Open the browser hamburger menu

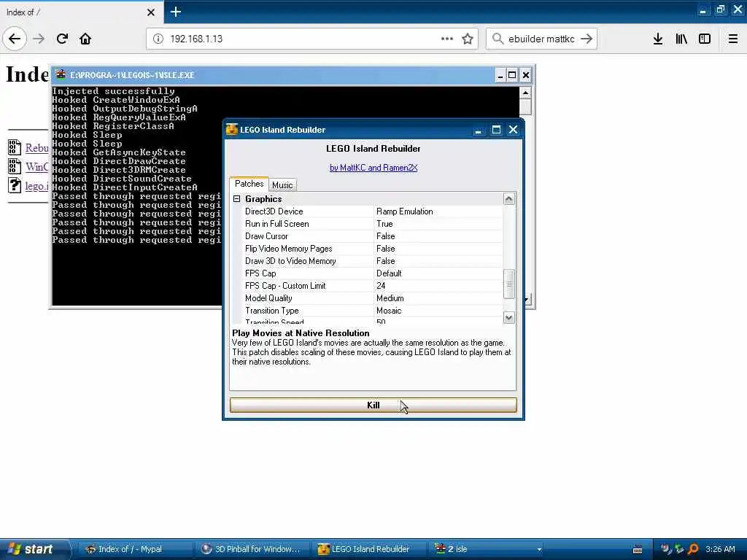[x=732, y=39]
